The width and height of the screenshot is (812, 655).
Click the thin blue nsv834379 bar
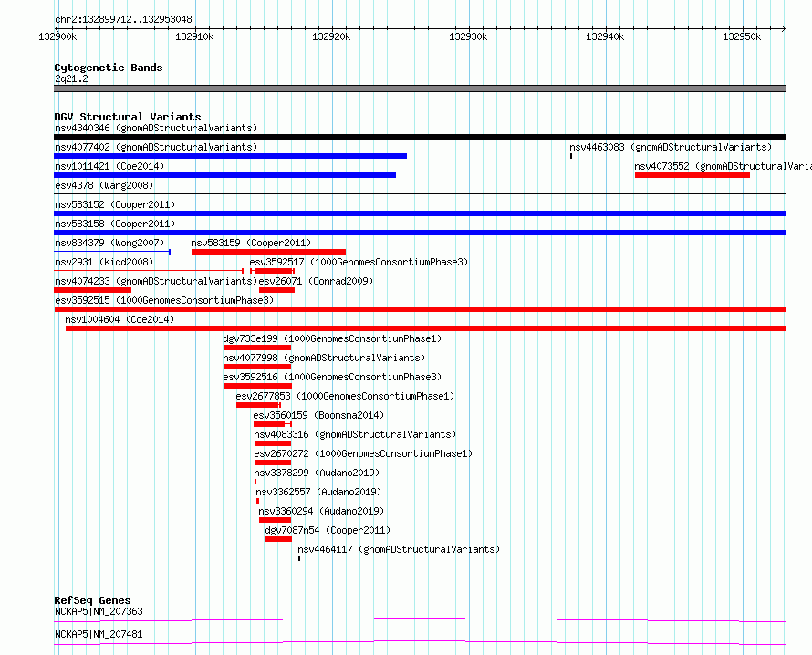point(112,252)
